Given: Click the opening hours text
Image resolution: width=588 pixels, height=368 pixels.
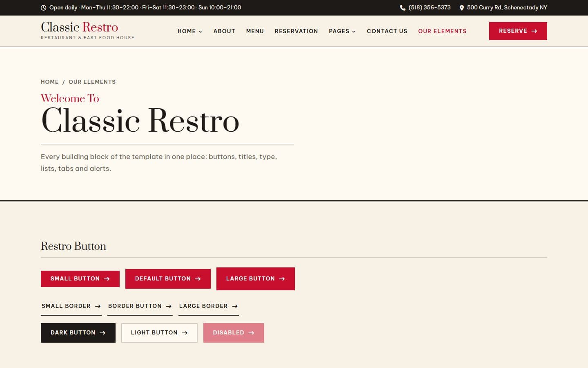Looking at the screenshot, I should coord(145,7).
